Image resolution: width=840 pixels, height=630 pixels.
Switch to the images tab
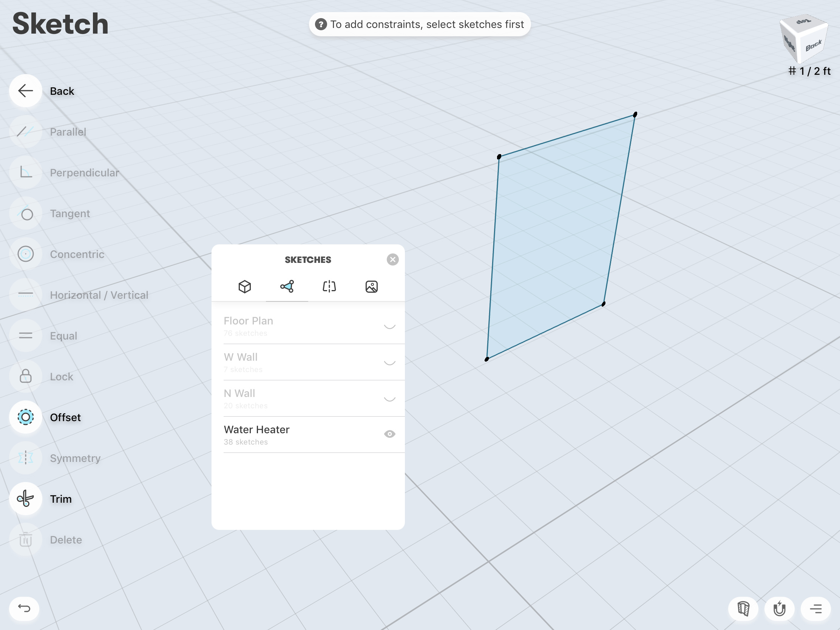click(x=371, y=287)
